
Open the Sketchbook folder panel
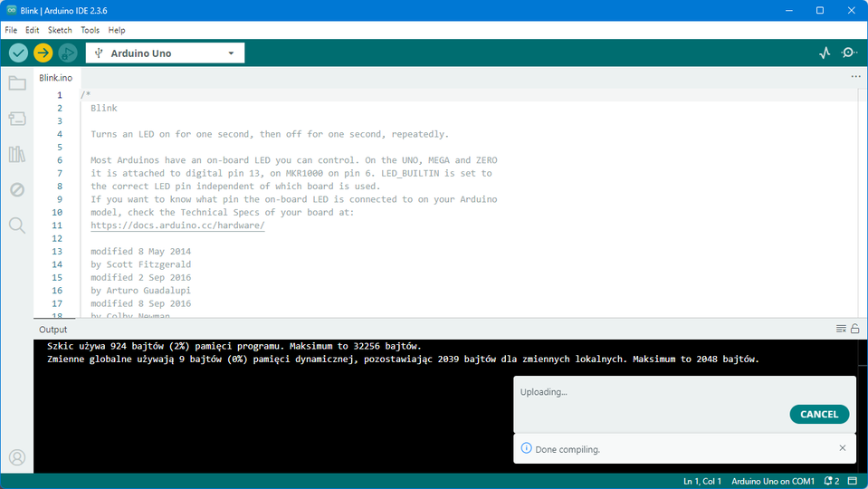[17, 83]
